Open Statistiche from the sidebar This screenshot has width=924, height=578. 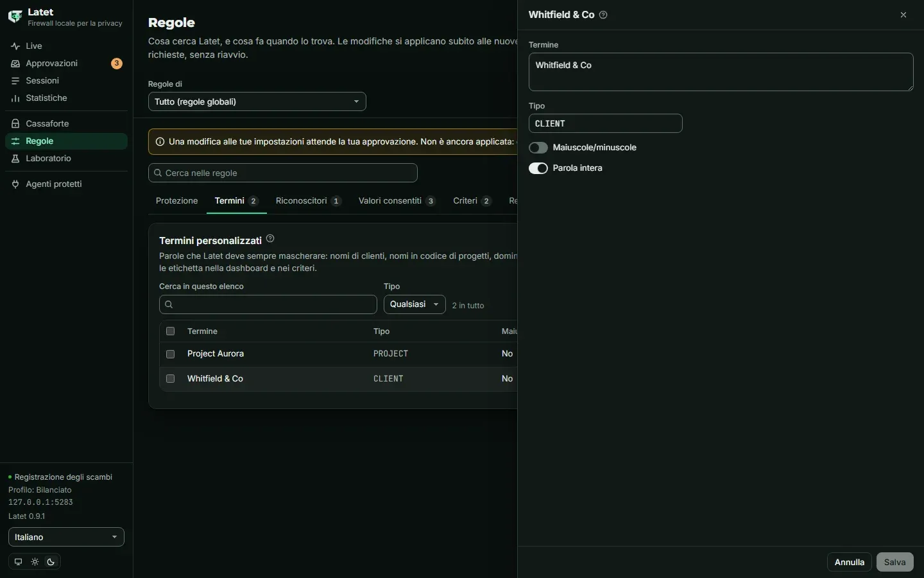[x=66, y=98]
